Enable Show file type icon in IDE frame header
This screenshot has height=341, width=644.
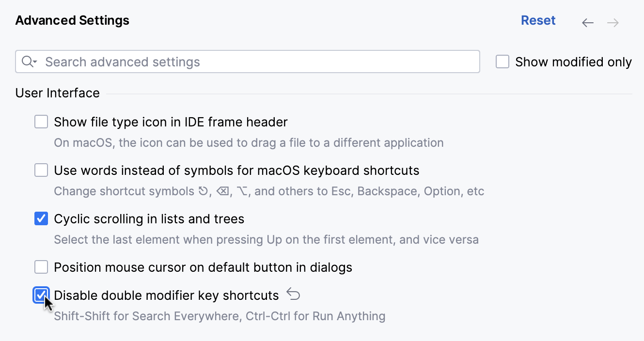[41, 122]
